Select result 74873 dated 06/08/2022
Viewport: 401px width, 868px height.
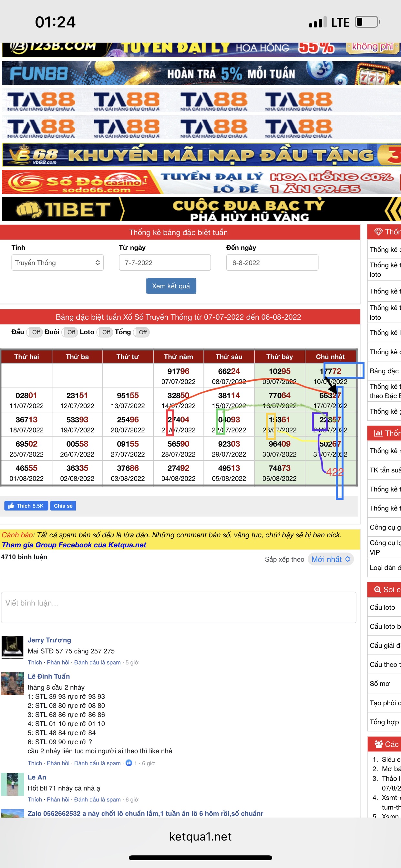coord(279,473)
